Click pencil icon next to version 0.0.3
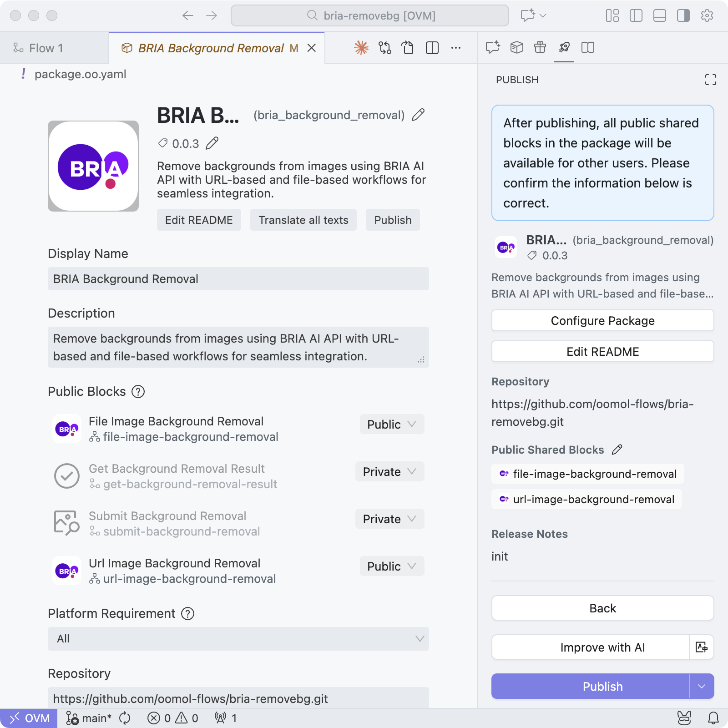 point(212,144)
